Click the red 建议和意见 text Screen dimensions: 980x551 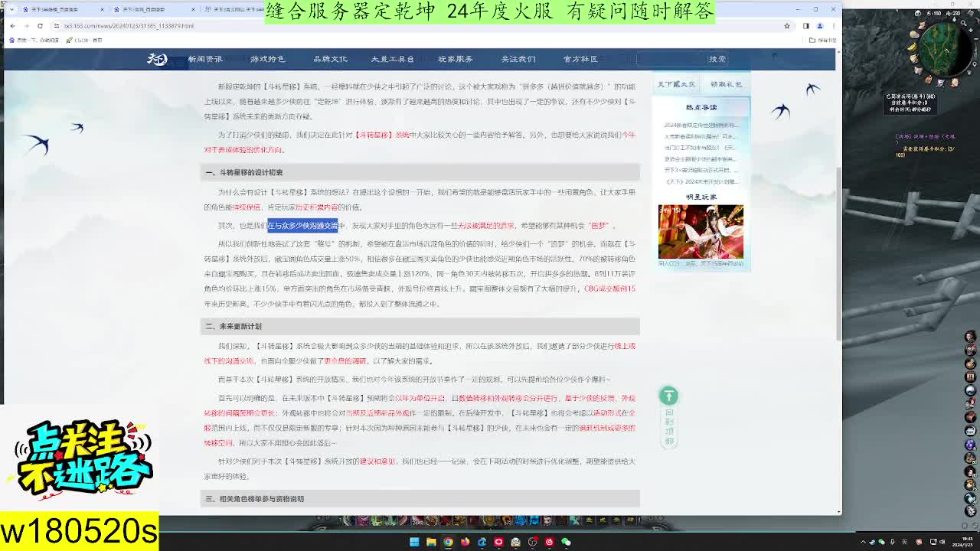(x=377, y=461)
